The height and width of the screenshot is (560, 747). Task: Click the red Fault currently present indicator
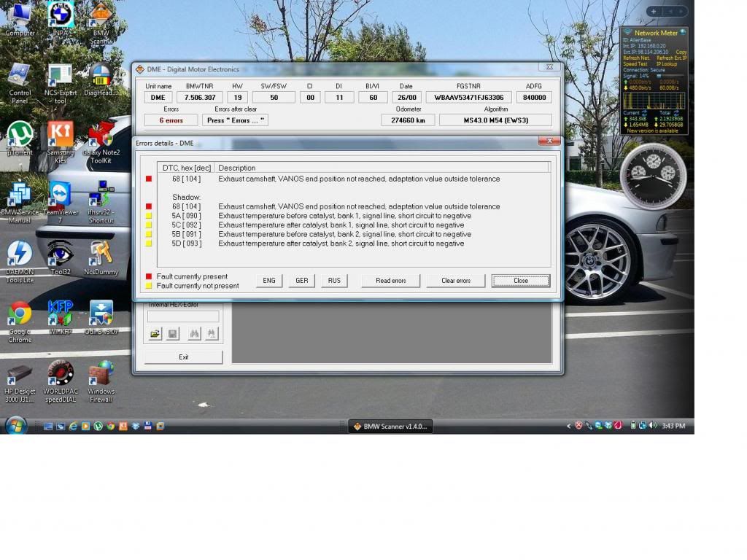pyautogui.click(x=148, y=276)
